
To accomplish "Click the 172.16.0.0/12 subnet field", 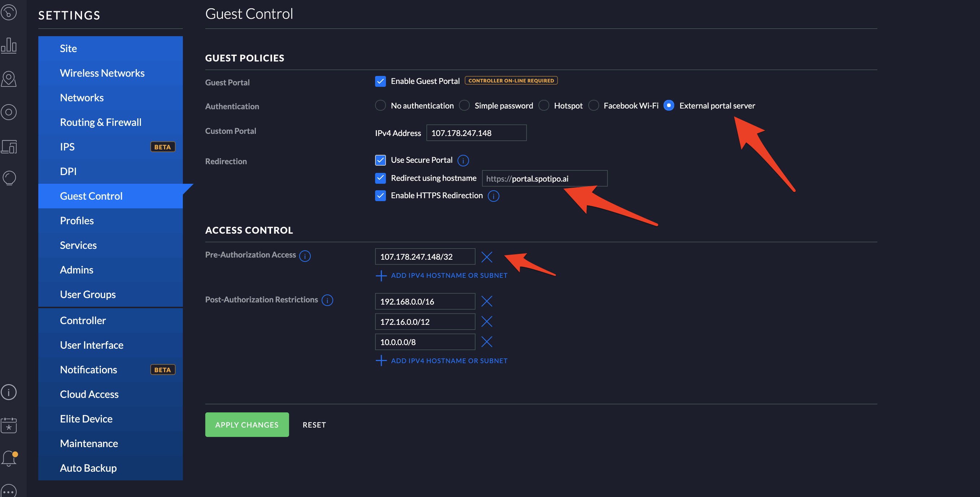I will tap(425, 322).
